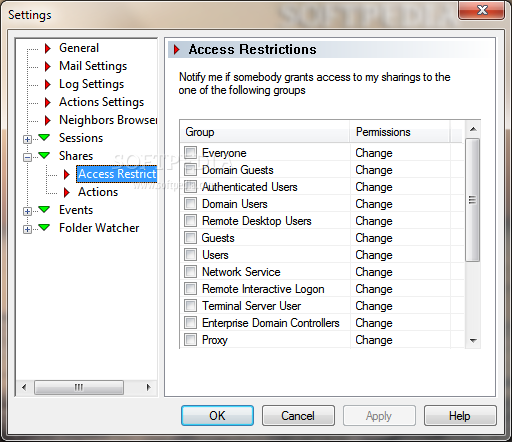
Task: Open the Log Settings page
Action: tap(91, 84)
